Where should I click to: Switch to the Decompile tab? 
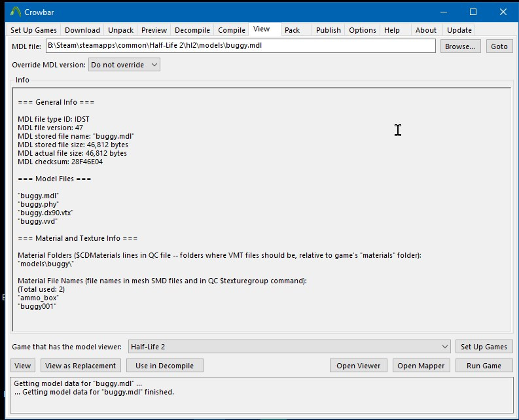coord(192,30)
